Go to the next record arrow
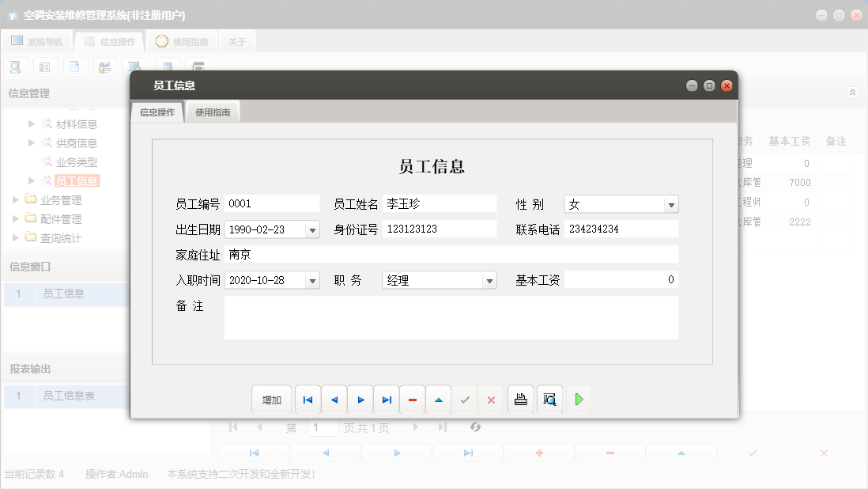 tap(360, 400)
